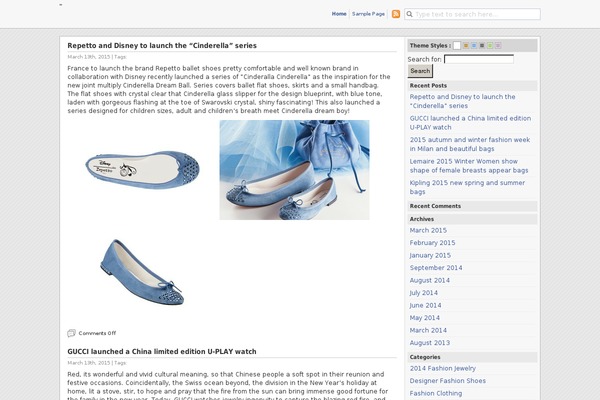Open recent post 'Kipling 2015 new spring and summer bags'
Image resolution: width=600 pixels, height=400 pixels.
(467, 187)
